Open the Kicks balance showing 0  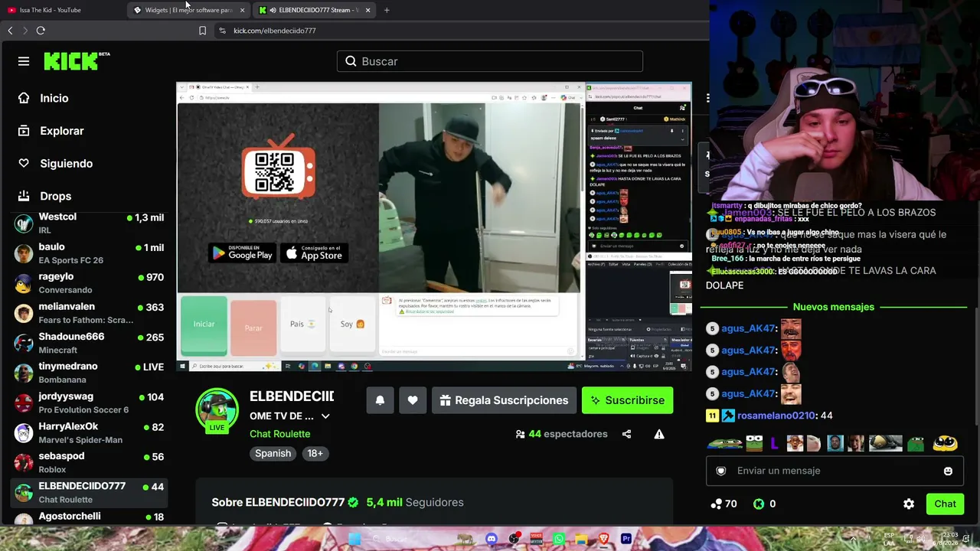[764, 504]
